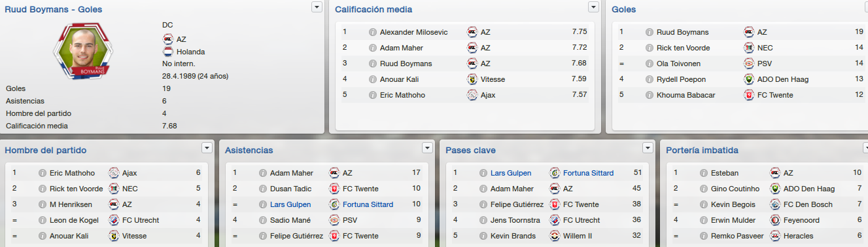Open the Lars Gulpen link in the Pases clave list
This screenshot has width=868, height=247.
pos(511,173)
